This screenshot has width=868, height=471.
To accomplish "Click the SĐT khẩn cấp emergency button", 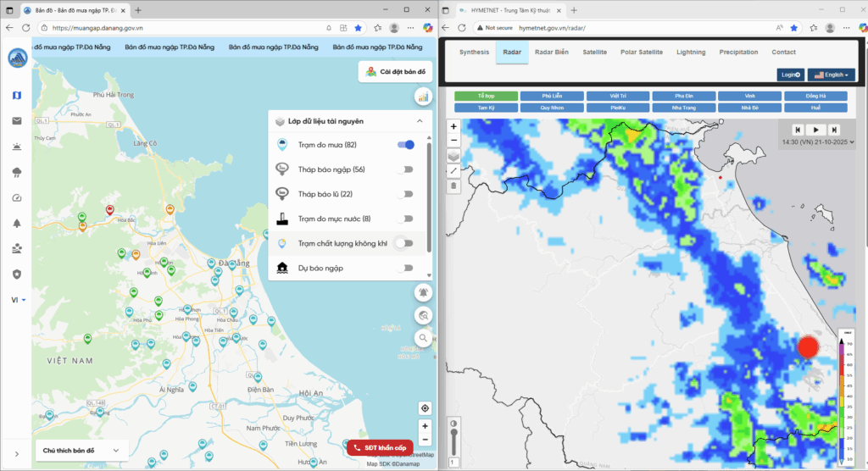I will (x=380, y=448).
